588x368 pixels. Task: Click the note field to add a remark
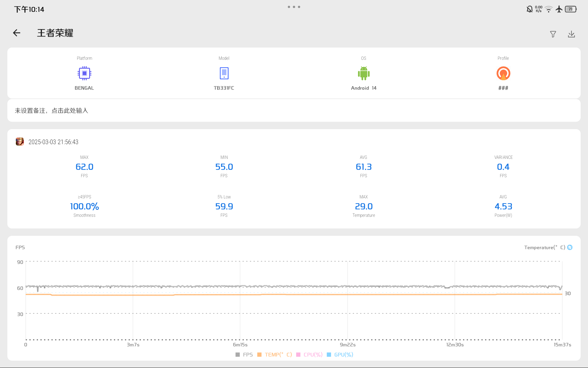(x=294, y=110)
